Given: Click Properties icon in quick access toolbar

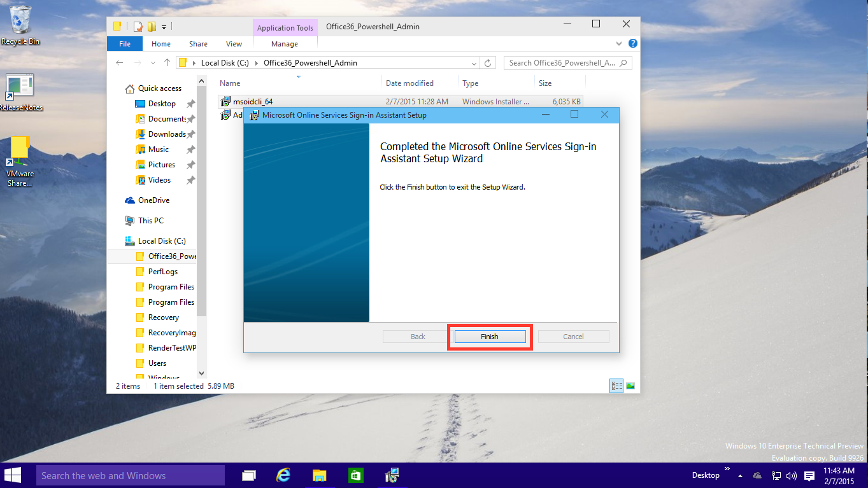Looking at the screenshot, I should pyautogui.click(x=138, y=27).
